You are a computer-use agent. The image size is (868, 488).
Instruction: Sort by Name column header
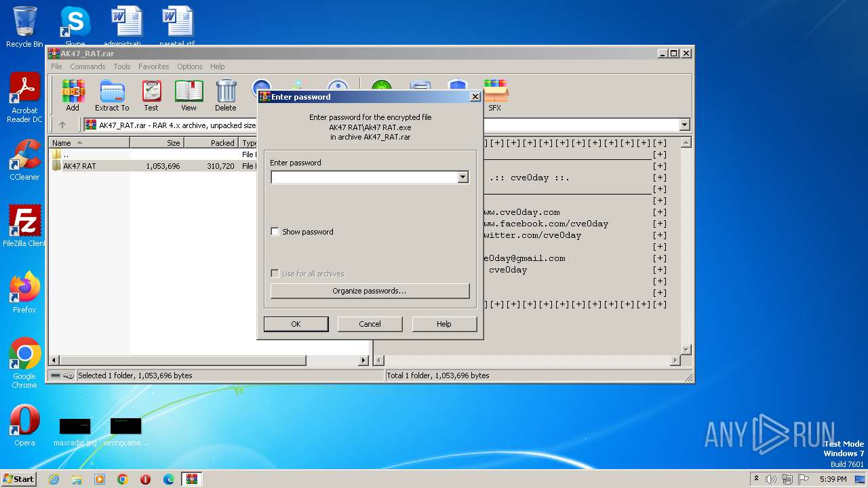point(90,143)
